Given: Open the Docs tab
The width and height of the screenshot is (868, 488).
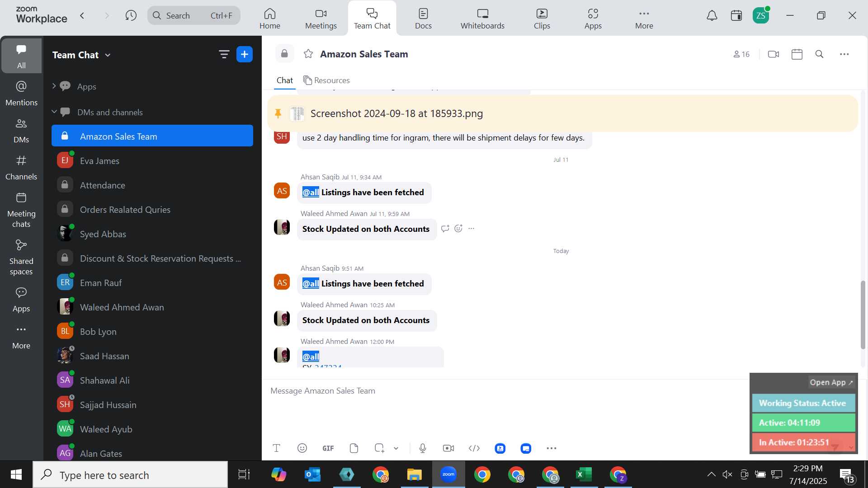Looking at the screenshot, I should pyautogui.click(x=424, y=19).
